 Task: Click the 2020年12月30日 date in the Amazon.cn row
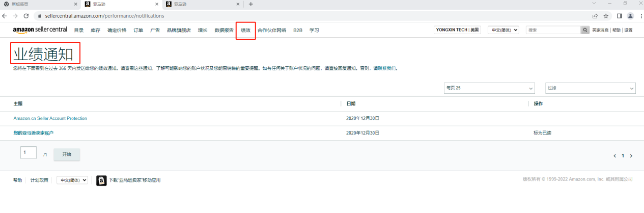tap(362, 118)
